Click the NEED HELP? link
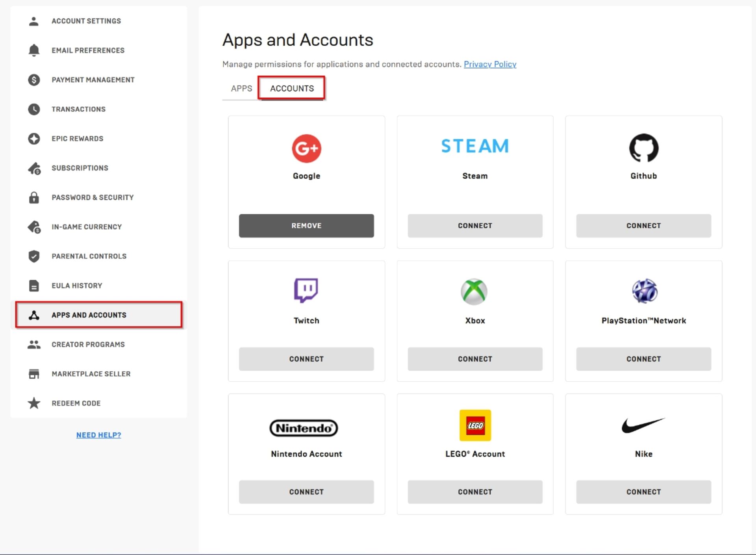The height and width of the screenshot is (555, 756). [x=98, y=435]
